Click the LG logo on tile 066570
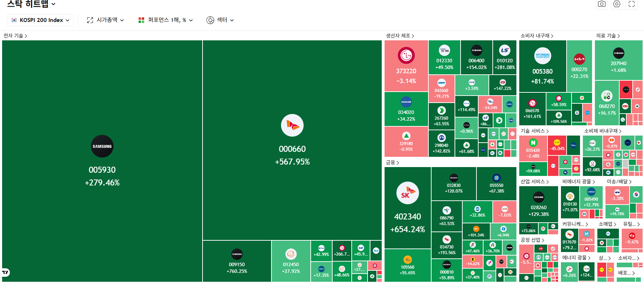 click(532, 103)
